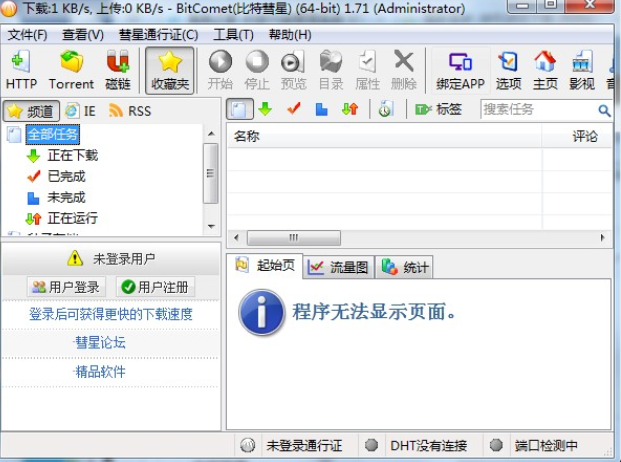Toggle the downloading filter green arrow
This screenshot has height=462, width=621.
[265, 109]
